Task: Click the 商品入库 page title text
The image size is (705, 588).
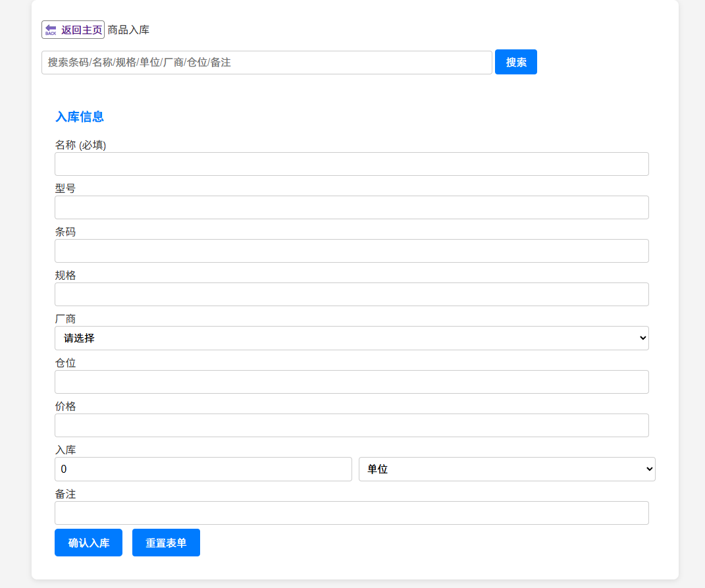Action: coord(128,30)
